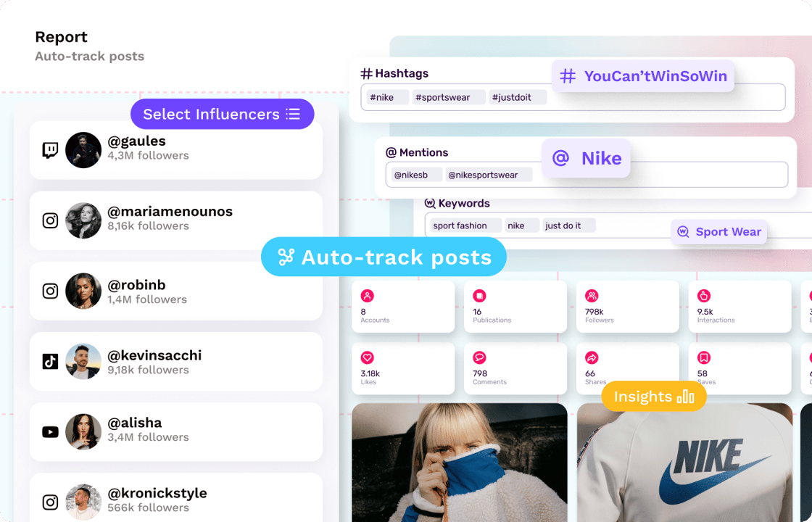
Task: Click the YouTube icon beside @alisha
Action: pos(50,432)
